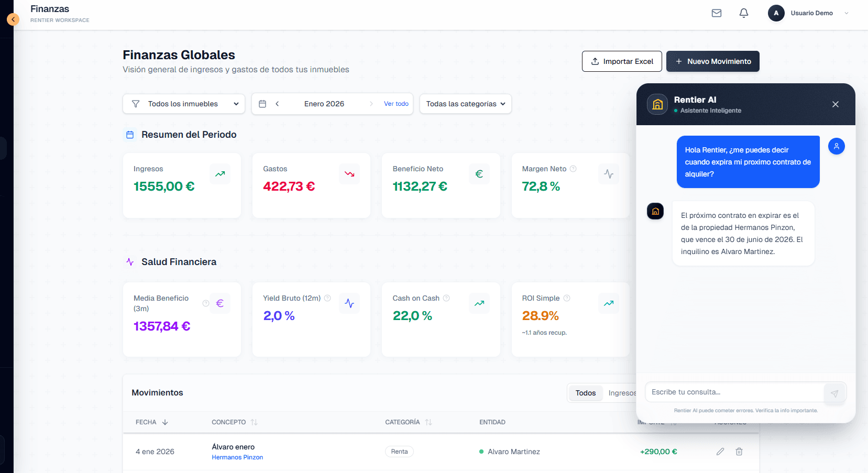Show help for Cash on Cash

click(x=446, y=298)
